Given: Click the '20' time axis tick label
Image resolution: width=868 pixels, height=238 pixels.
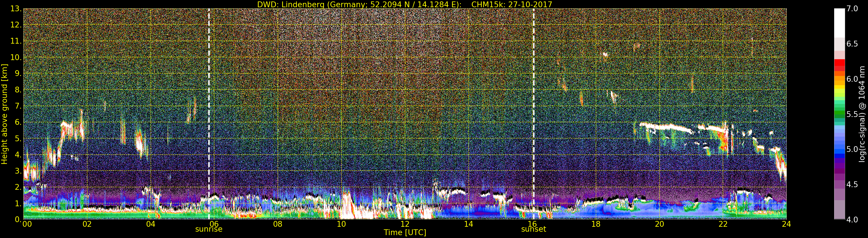Looking at the screenshot, I should click(659, 224).
